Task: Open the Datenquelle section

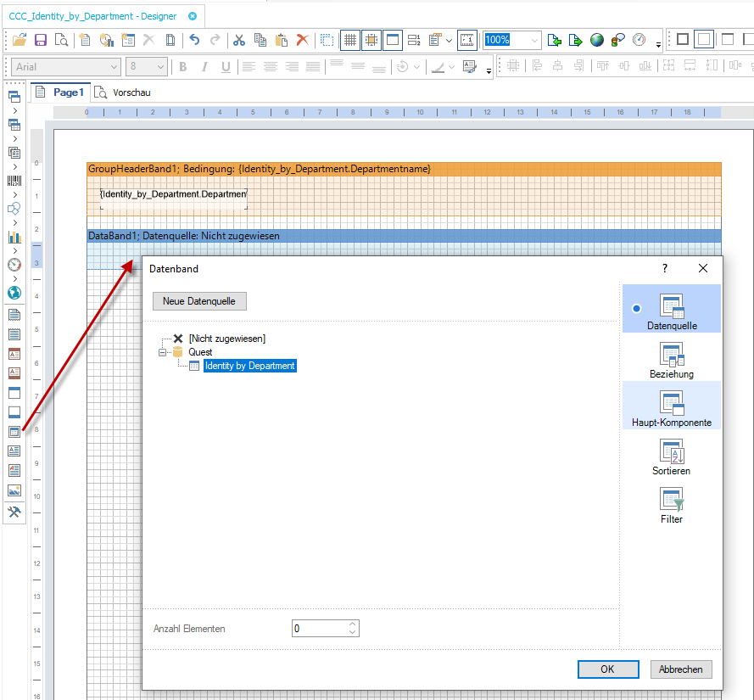Action: [x=672, y=308]
